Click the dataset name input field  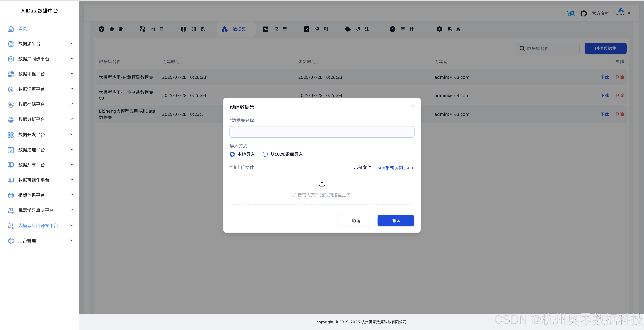322,132
